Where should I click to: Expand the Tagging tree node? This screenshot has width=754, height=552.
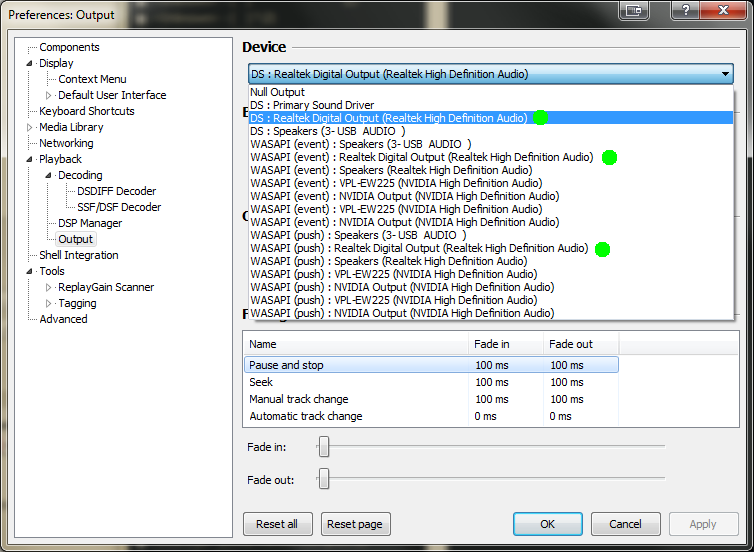[48, 303]
